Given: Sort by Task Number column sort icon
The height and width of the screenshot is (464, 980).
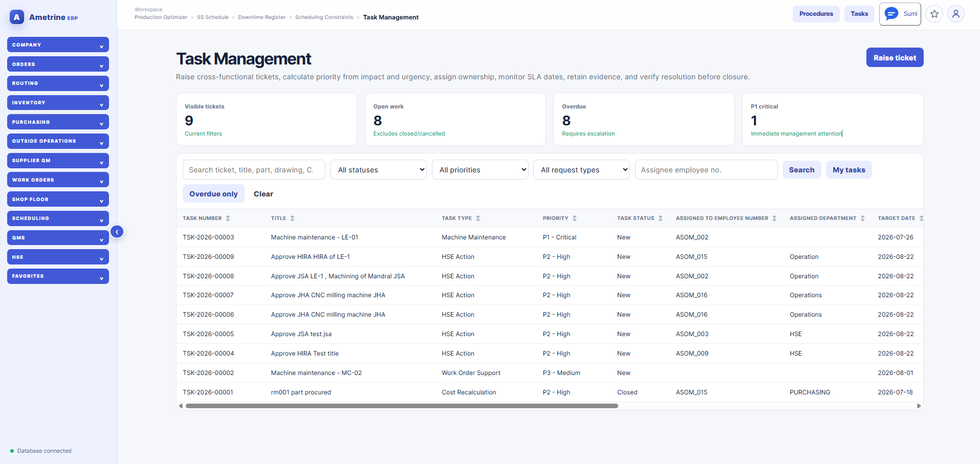Looking at the screenshot, I should 228,218.
